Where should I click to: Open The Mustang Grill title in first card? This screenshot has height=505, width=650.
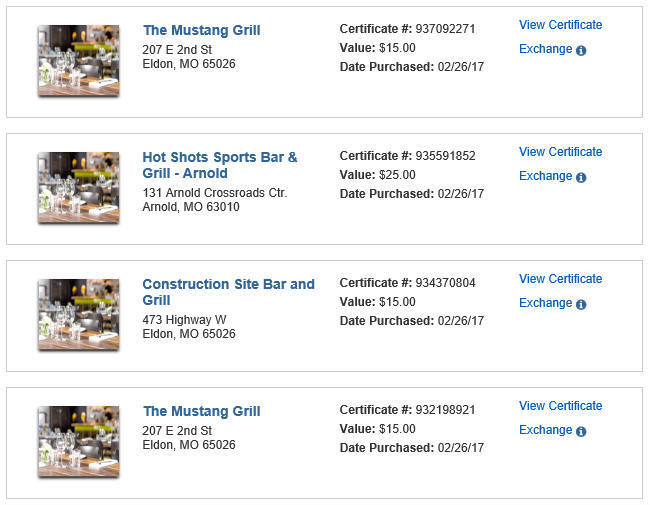pyautogui.click(x=201, y=30)
